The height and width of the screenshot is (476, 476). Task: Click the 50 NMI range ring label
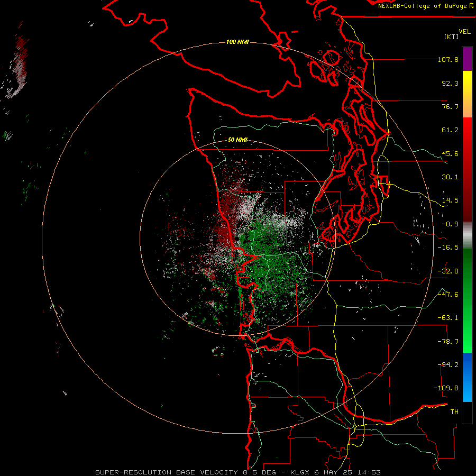(x=237, y=140)
